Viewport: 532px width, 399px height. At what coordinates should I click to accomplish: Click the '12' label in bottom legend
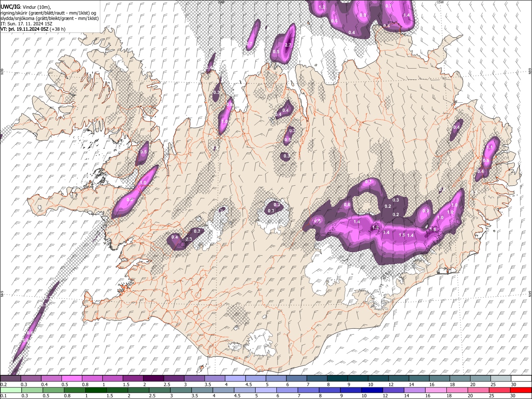[x=385, y=396]
